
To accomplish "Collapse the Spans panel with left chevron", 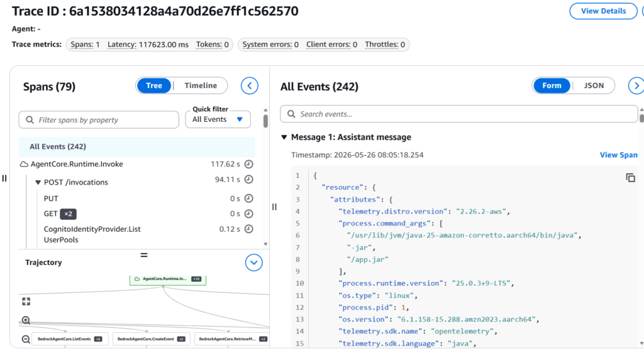I will coord(249,85).
